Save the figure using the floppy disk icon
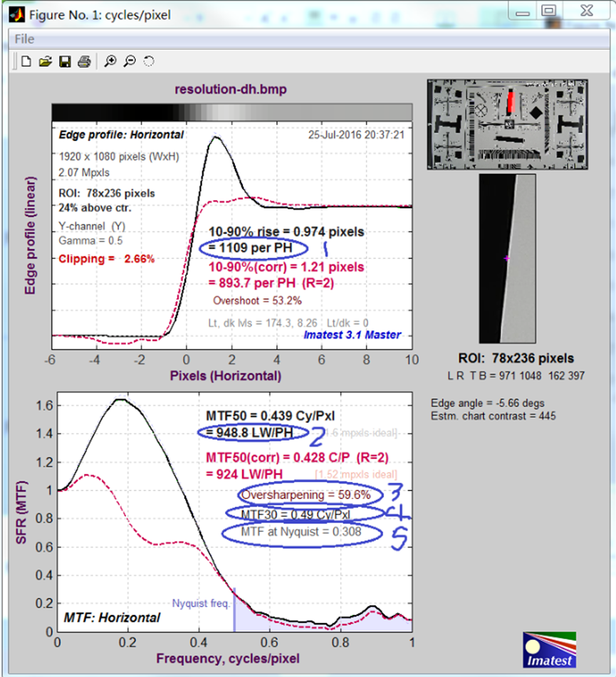The width and height of the screenshot is (616, 677). point(64,62)
